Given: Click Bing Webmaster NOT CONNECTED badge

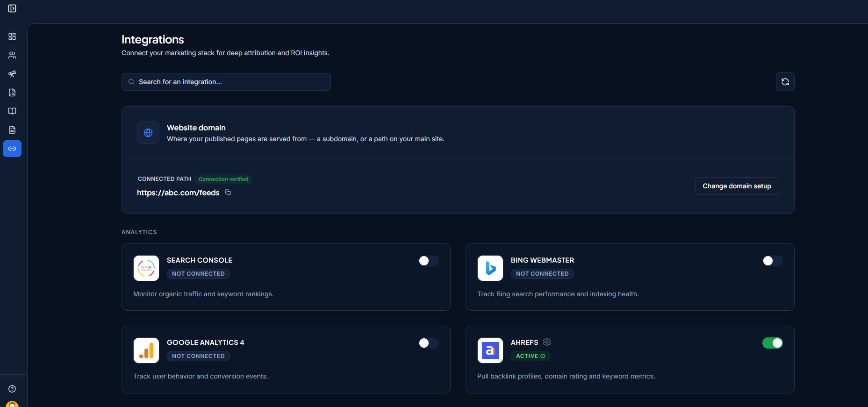Looking at the screenshot, I should point(542,274).
